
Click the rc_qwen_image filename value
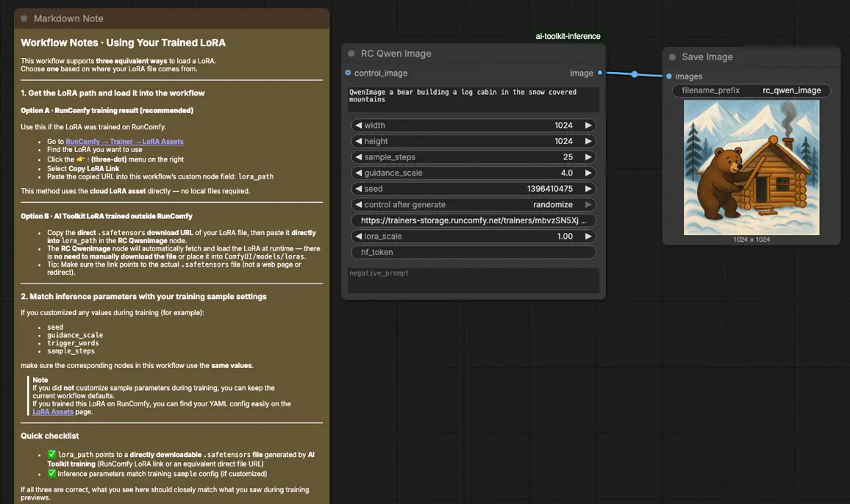tap(791, 90)
